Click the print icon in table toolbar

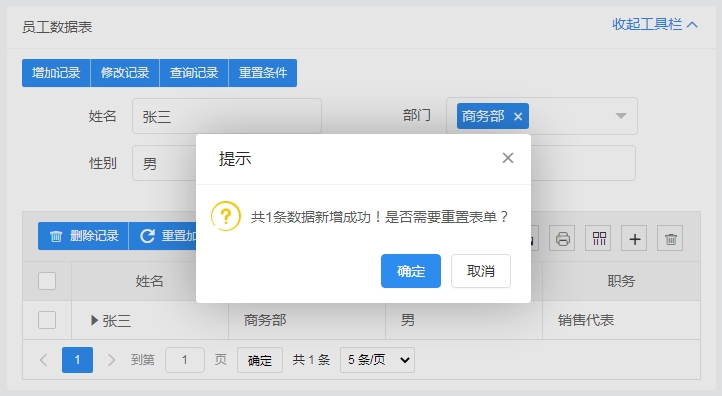tap(562, 239)
